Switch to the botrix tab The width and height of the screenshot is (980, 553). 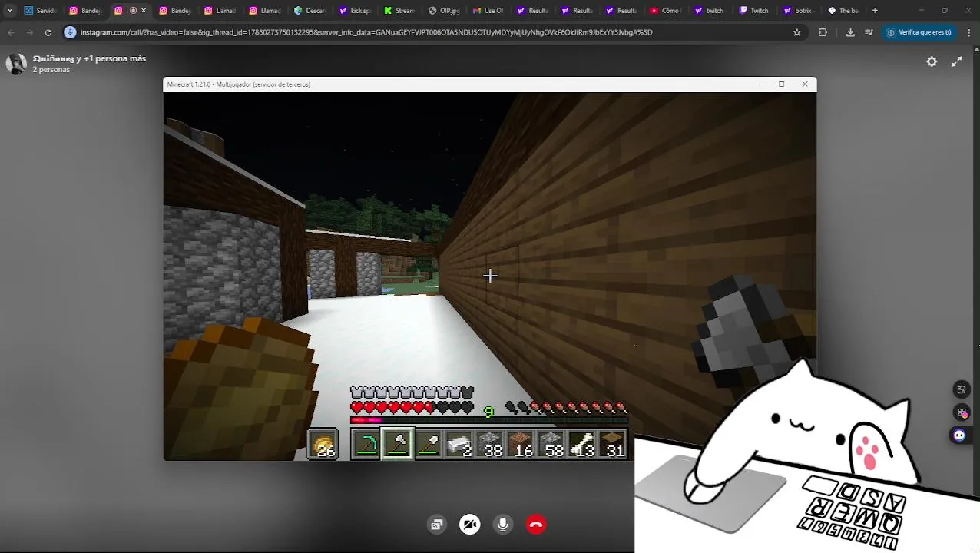pyautogui.click(x=798, y=11)
